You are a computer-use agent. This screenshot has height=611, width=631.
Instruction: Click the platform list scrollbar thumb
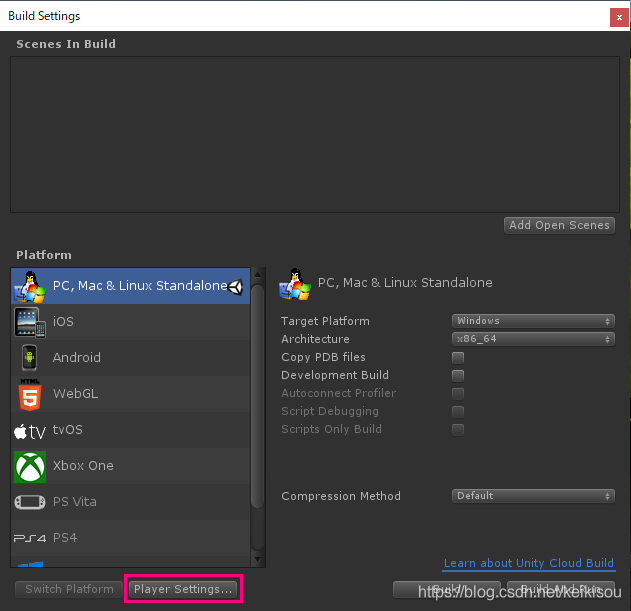(258, 395)
